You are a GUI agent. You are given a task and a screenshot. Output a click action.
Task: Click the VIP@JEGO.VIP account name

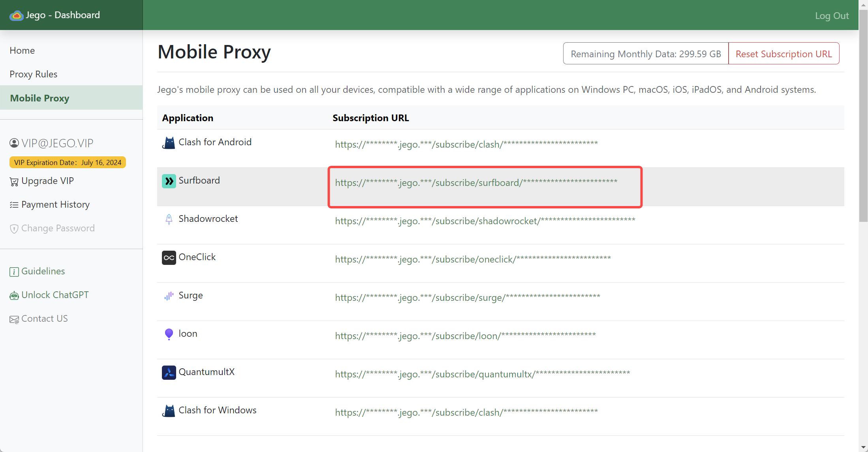tap(57, 143)
